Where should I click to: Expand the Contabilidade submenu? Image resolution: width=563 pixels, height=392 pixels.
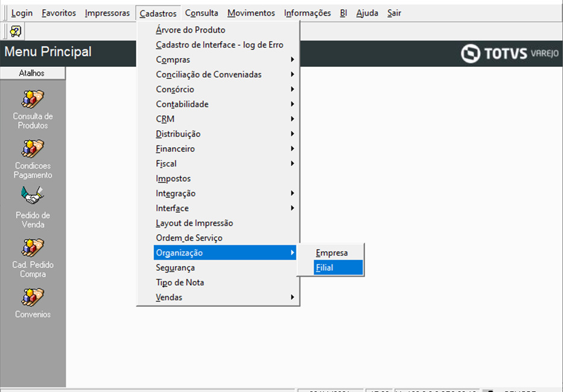(226, 104)
